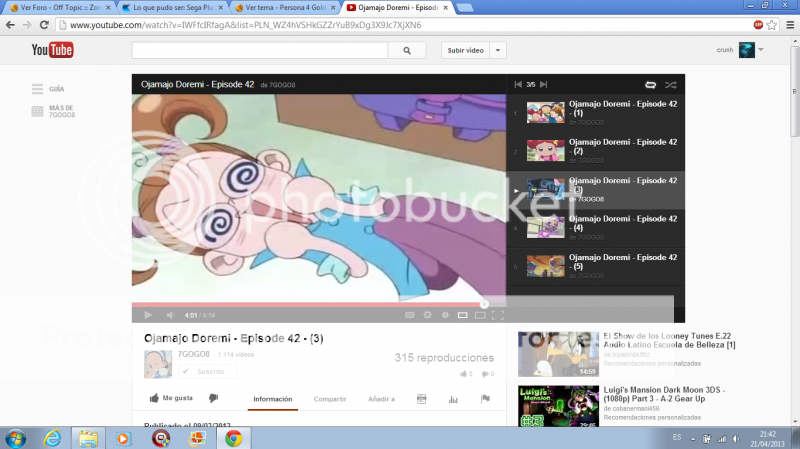Click the progress bar scrubber handle
The height and width of the screenshot is (449, 800).
pos(484,305)
